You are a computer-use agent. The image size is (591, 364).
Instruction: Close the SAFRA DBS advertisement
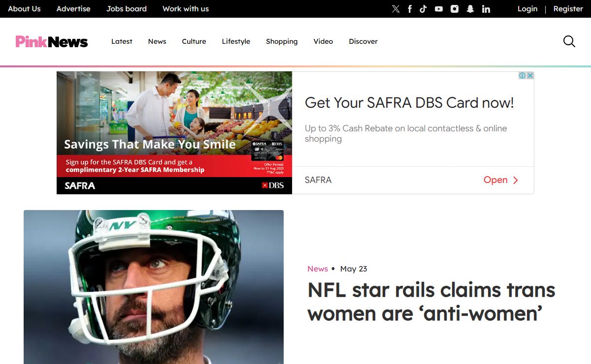[x=530, y=75]
